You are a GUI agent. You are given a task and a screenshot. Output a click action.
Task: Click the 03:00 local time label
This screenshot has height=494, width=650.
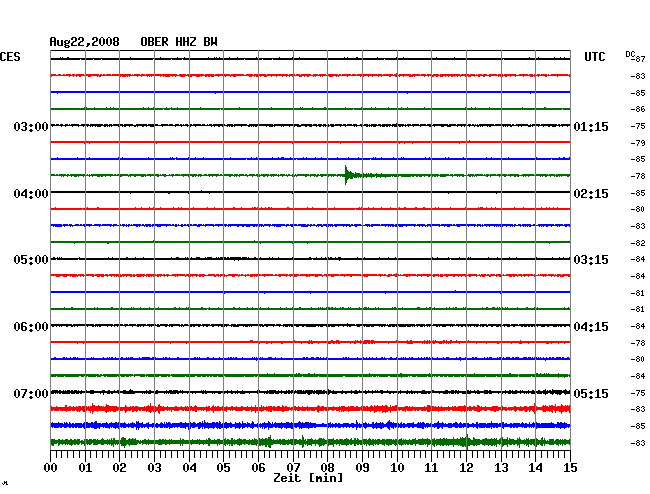(x=31, y=126)
